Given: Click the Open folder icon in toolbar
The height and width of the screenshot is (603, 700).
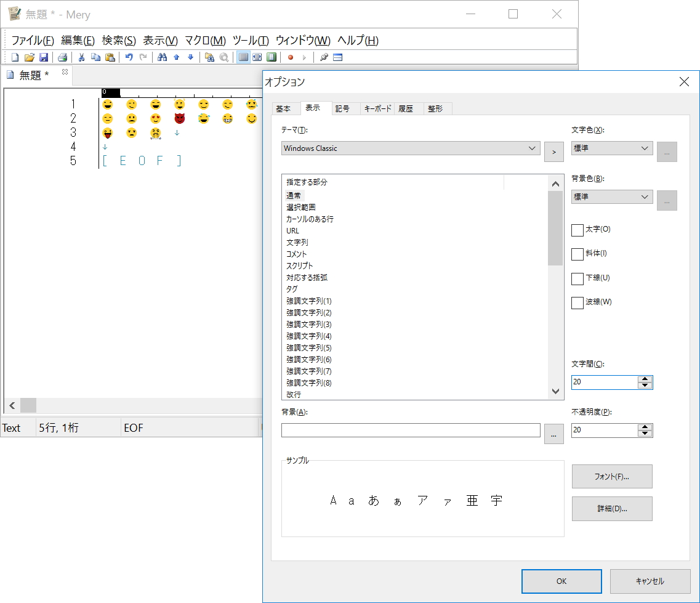Looking at the screenshot, I should pos(30,57).
